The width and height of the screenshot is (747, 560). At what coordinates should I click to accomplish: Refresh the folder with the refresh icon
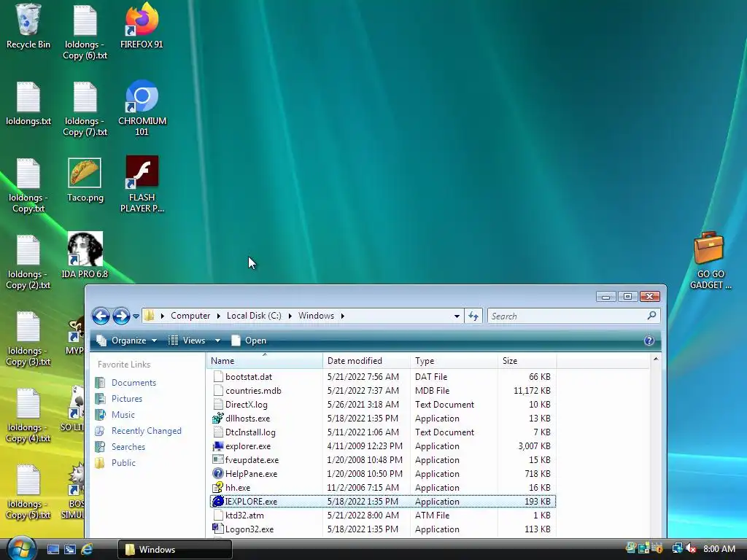click(x=473, y=316)
